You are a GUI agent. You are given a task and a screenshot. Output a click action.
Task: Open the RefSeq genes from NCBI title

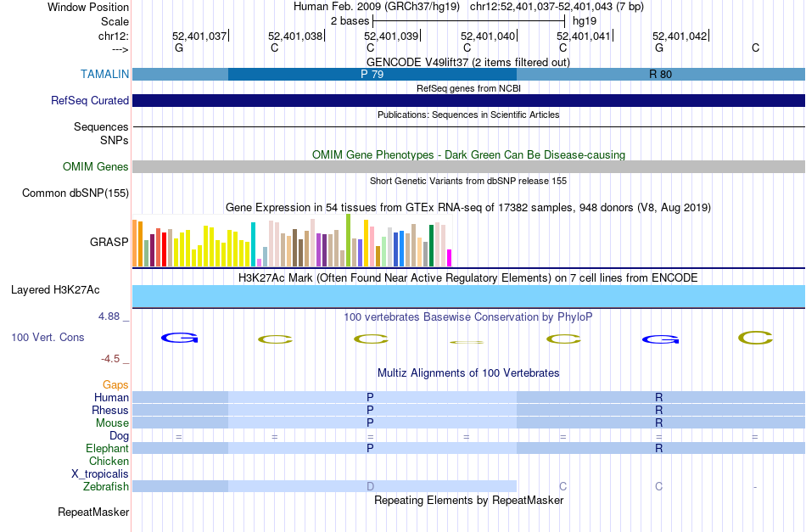468,88
